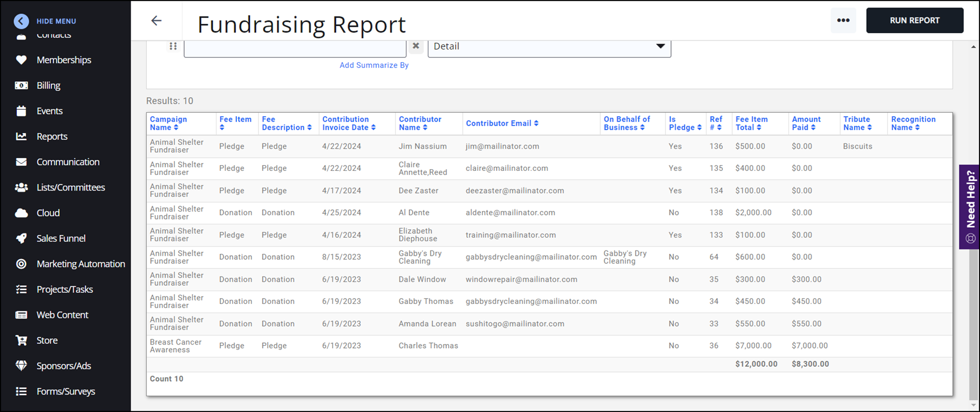Open the Detail dropdown
Image resolution: width=980 pixels, height=412 pixels.
[549, 46]
